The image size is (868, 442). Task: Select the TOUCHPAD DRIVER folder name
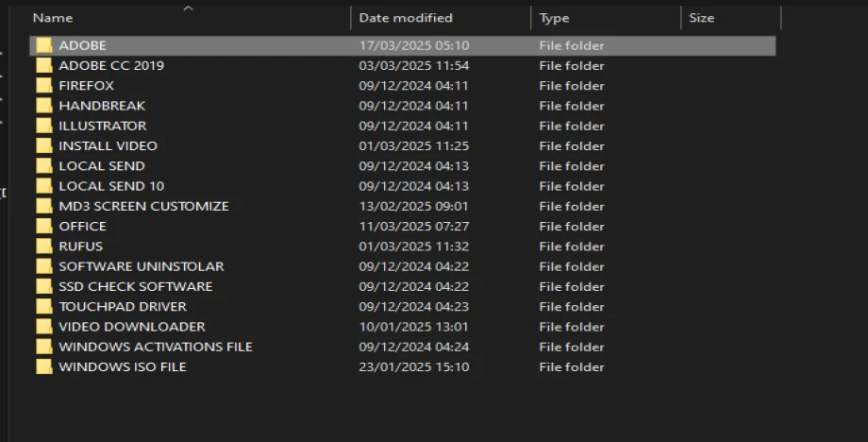[x=123, y=307]
